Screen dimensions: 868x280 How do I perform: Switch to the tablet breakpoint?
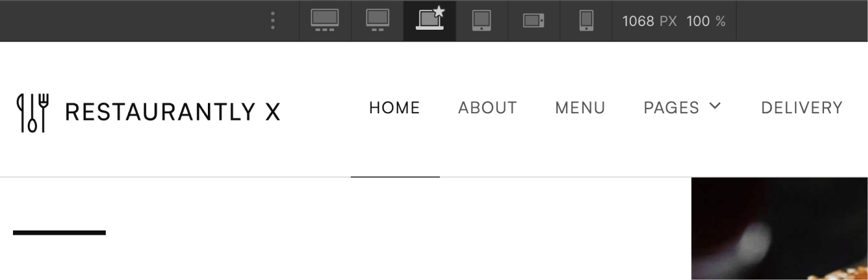pos(481,20)
